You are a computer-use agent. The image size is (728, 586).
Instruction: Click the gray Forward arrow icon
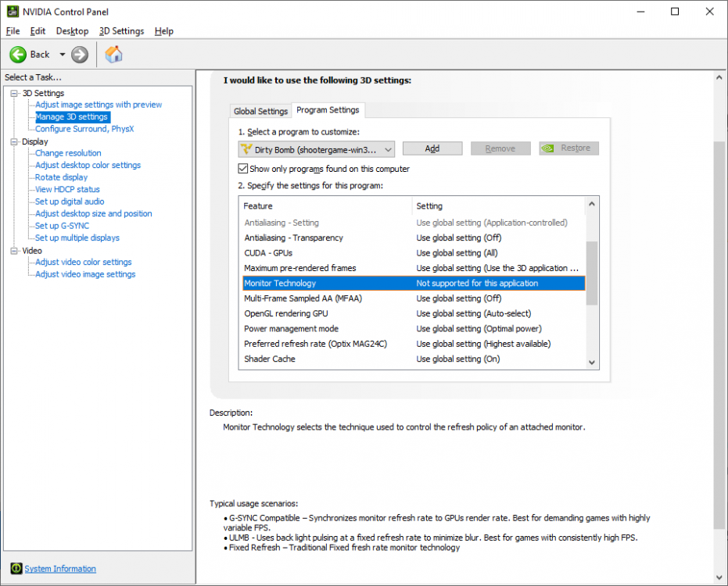[80, 55]
